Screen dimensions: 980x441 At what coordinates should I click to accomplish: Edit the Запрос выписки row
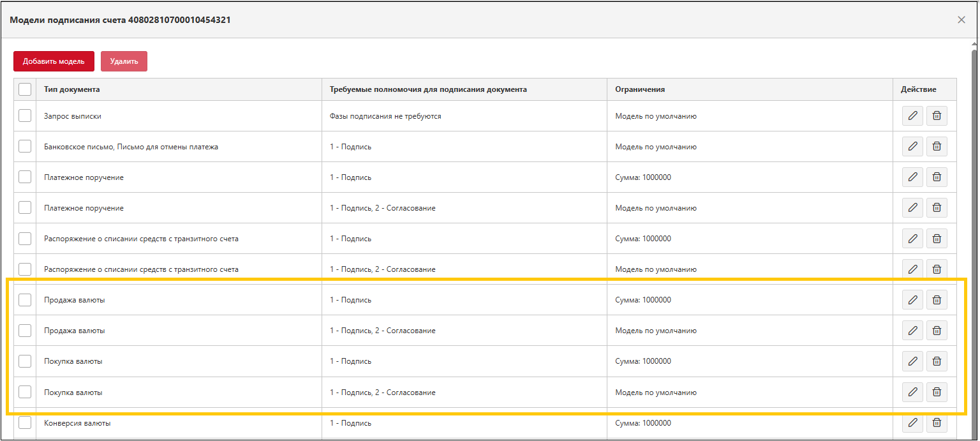click(x=912, y=116)
